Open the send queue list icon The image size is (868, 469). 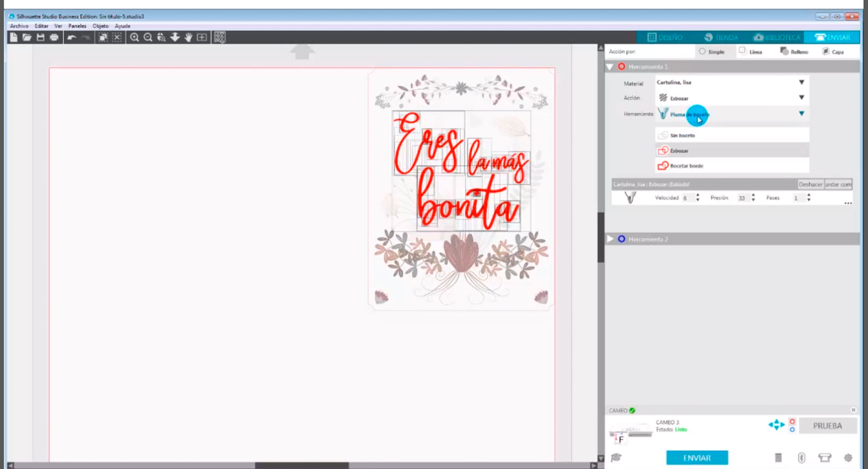[x=778, y=458]
